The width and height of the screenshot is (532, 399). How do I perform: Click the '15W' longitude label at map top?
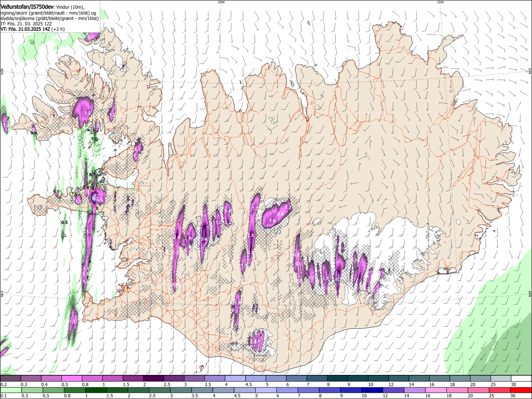tap(440, 2)
